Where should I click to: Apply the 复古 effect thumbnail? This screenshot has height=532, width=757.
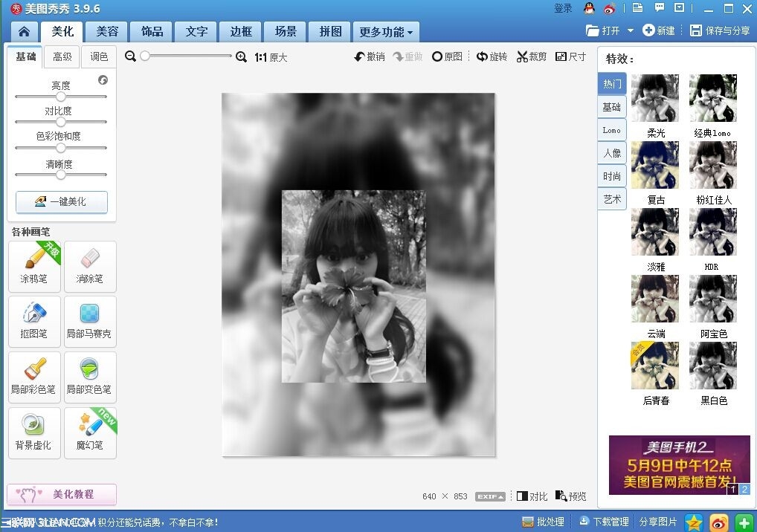pyautogui.click(x=655, y=165)
